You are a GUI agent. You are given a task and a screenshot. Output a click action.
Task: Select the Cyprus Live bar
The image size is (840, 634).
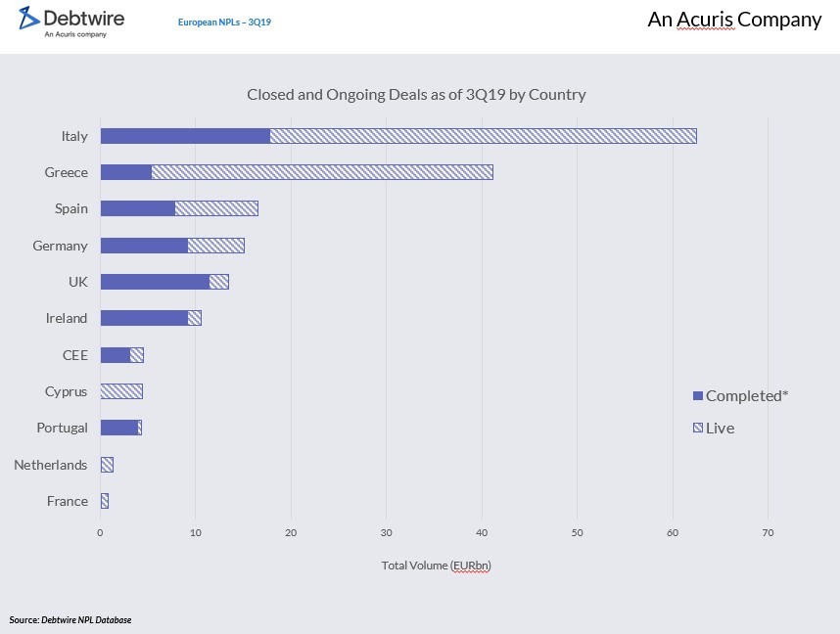[x=121, y=391]
